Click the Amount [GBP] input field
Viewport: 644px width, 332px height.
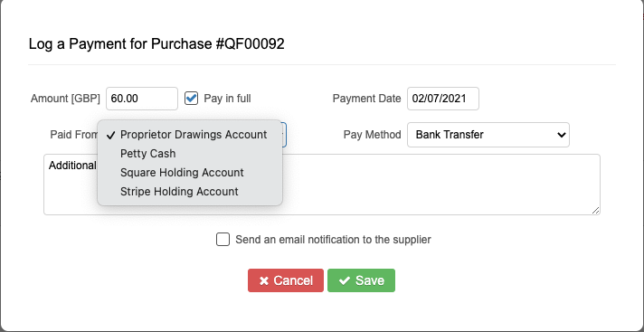pos(142,99)
